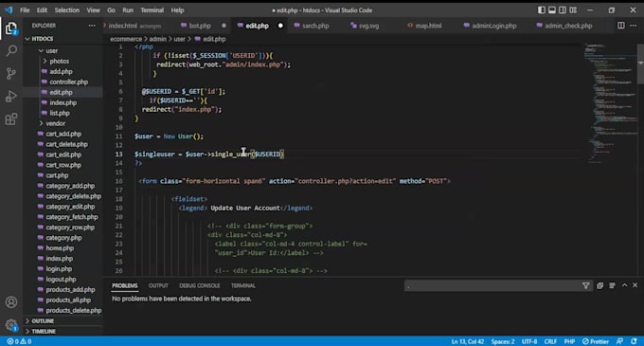Toggle primary side bar layout button
Viewport: 644px width, 346px height.
(542, 10)
